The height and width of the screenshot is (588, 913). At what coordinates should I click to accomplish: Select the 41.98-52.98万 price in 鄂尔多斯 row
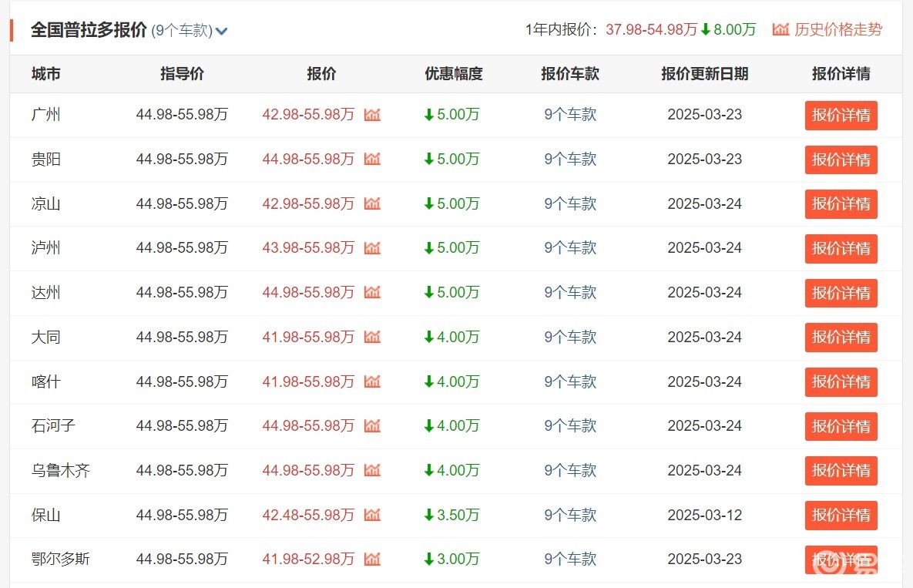(308, 559)
